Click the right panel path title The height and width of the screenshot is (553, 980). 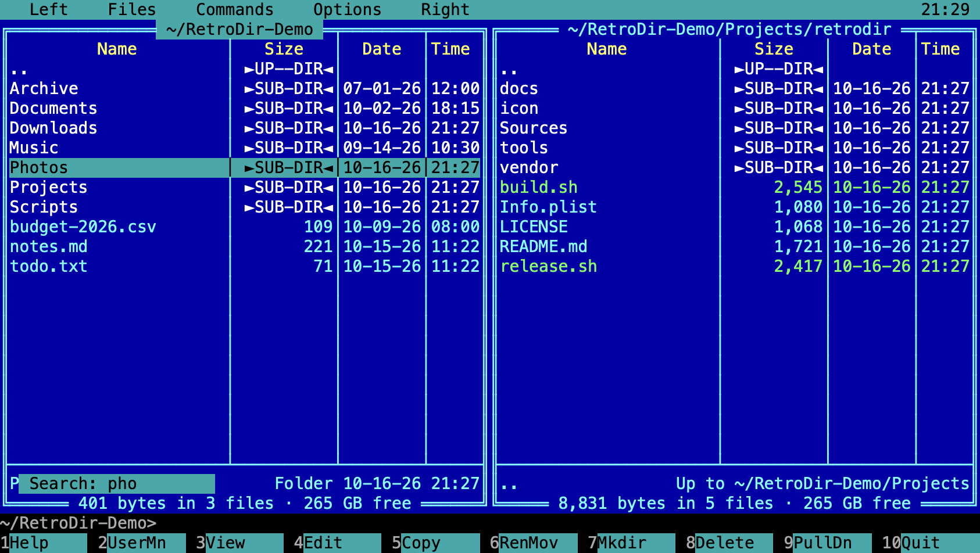click(x=729, y=29)
